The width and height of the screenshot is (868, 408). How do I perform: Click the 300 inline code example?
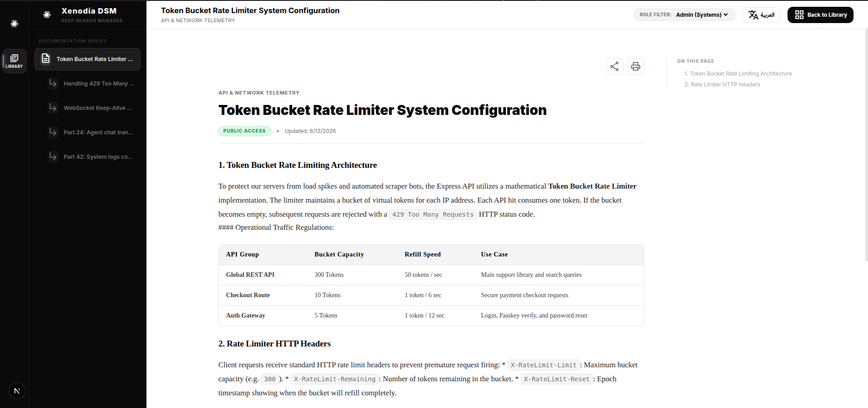coord(270,379)
